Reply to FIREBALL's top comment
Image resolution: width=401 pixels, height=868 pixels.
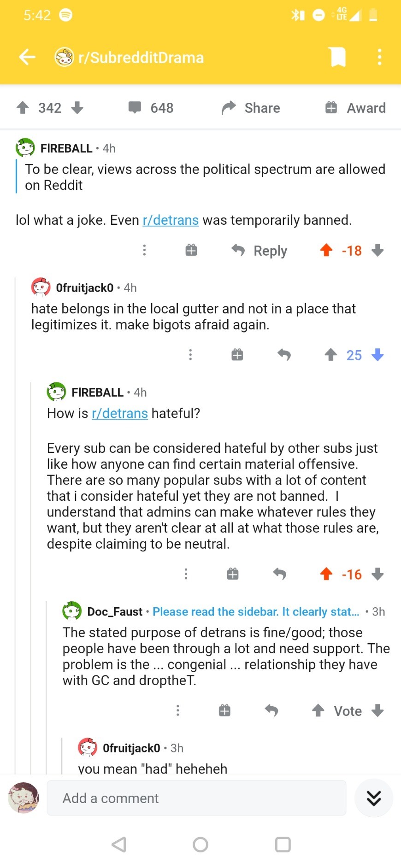(259, 251)
